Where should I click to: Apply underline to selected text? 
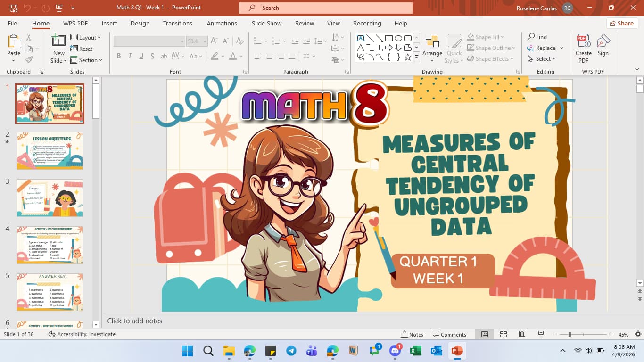tap(141, 56)
